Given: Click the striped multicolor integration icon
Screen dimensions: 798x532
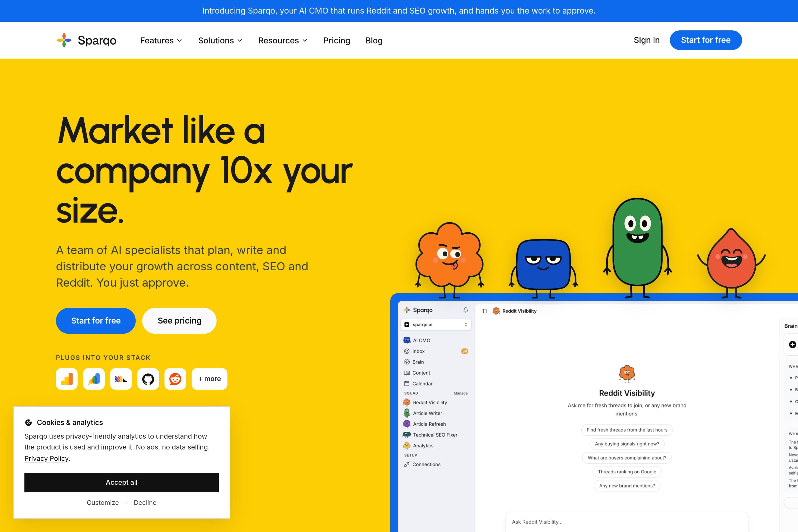Looking at the screenshot, I should [121, 379].
